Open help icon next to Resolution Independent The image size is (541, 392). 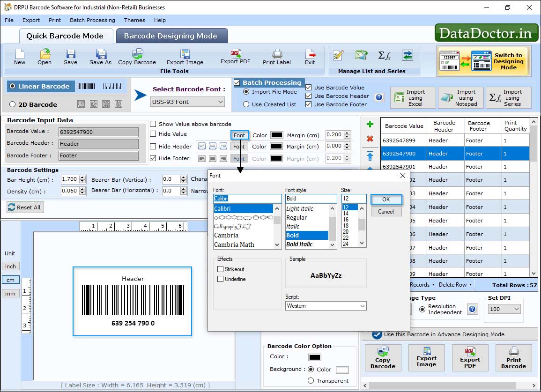click(x=472, y=309)
